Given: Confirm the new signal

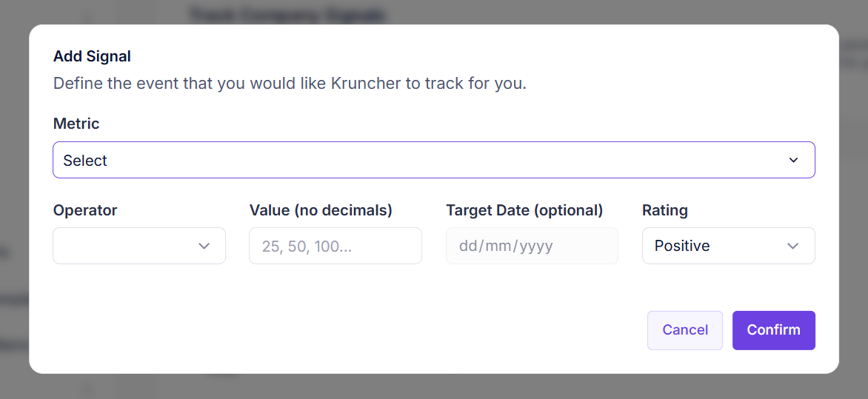Looking at the screenshot, I should pos(773,330).
